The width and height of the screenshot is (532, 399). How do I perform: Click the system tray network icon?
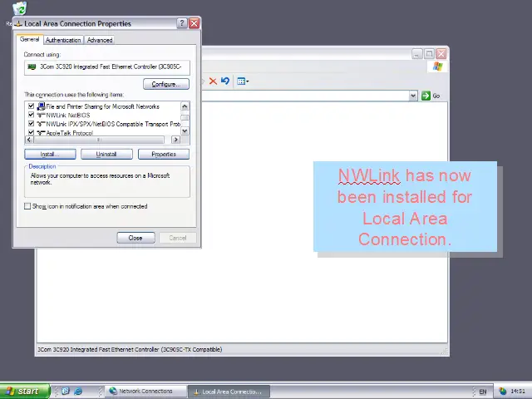pos(503,392)
